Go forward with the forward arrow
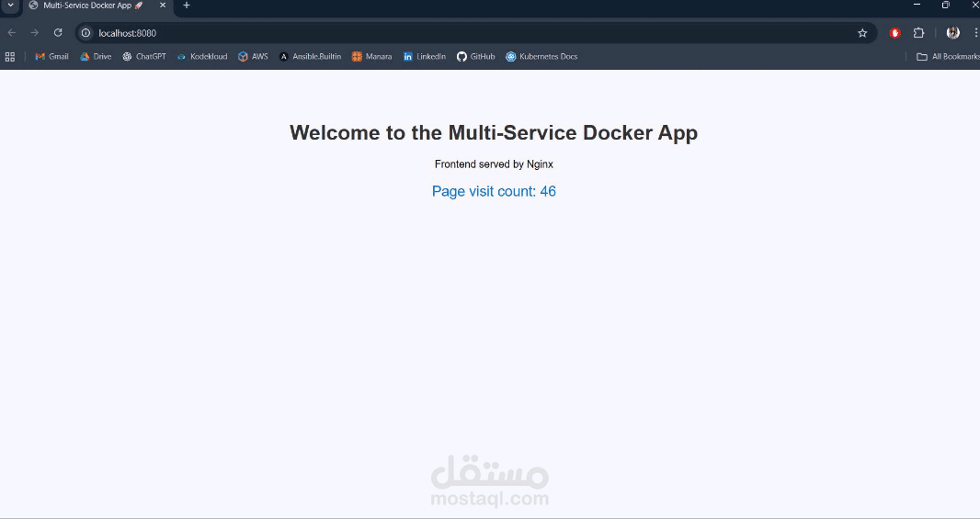This screenshot has width=980, height=519. pyautogui.click(x=35, y=33)
